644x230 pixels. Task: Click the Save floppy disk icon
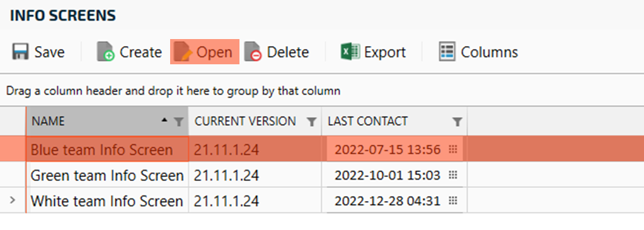point(21,52)
